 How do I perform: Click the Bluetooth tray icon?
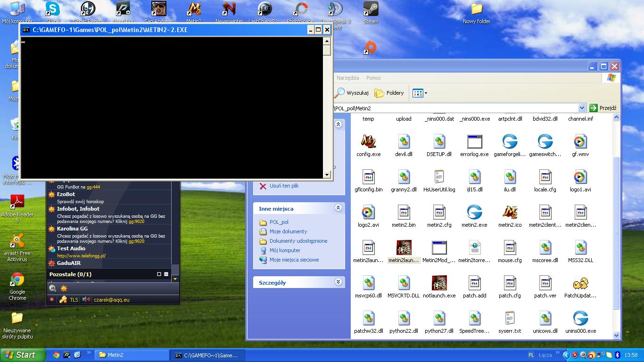point(617,355)
